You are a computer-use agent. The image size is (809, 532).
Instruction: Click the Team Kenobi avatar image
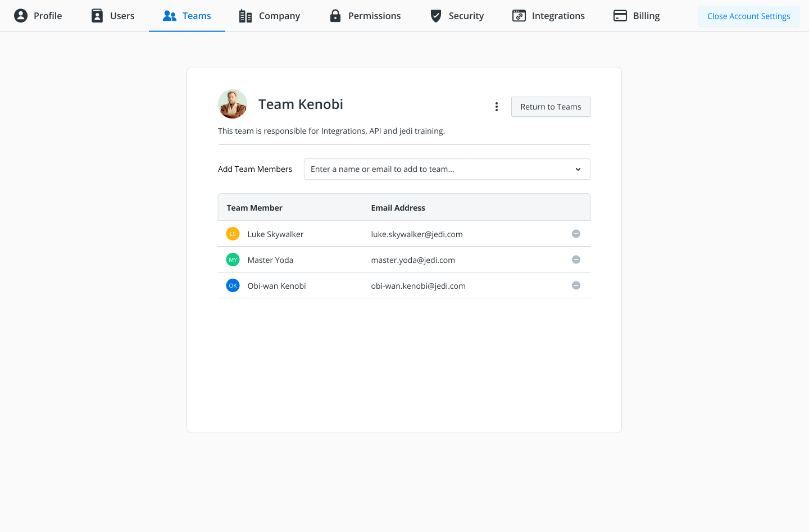click(x=233, y=104)
